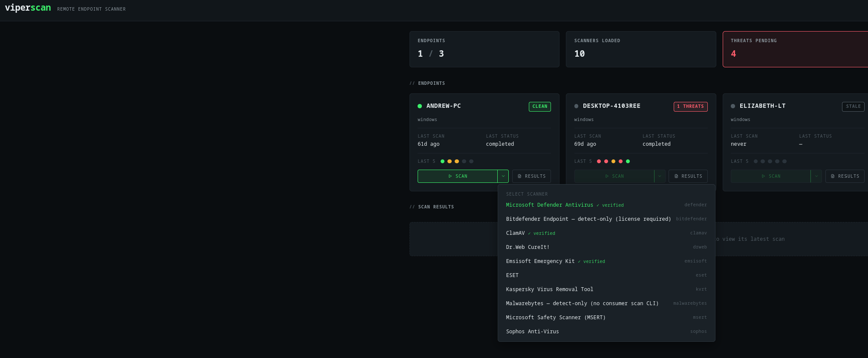
Task: Select Microsoft Safety Scanner (MSERT)
Action: tap(606, 318)
